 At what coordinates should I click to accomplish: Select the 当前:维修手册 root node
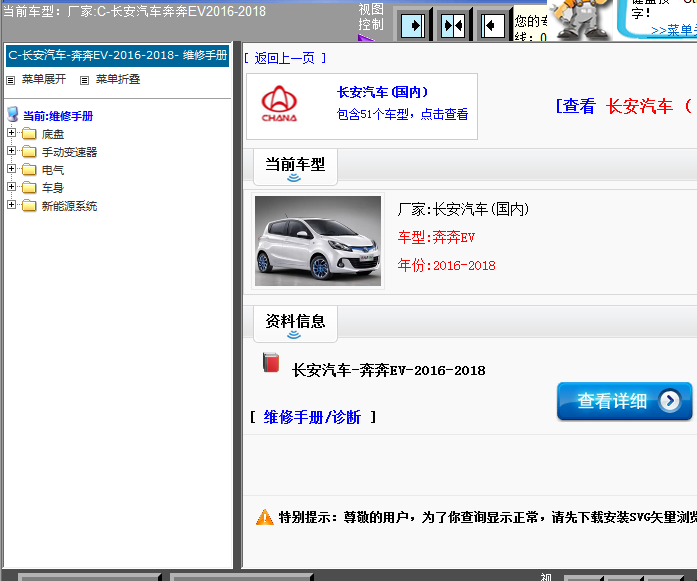pyautogui.click(x=58, y=116)
